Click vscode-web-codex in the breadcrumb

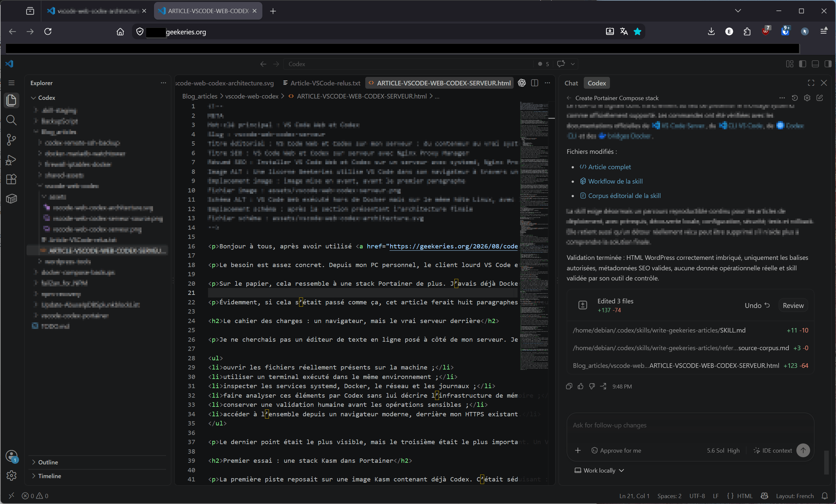(x=252, y=96)
